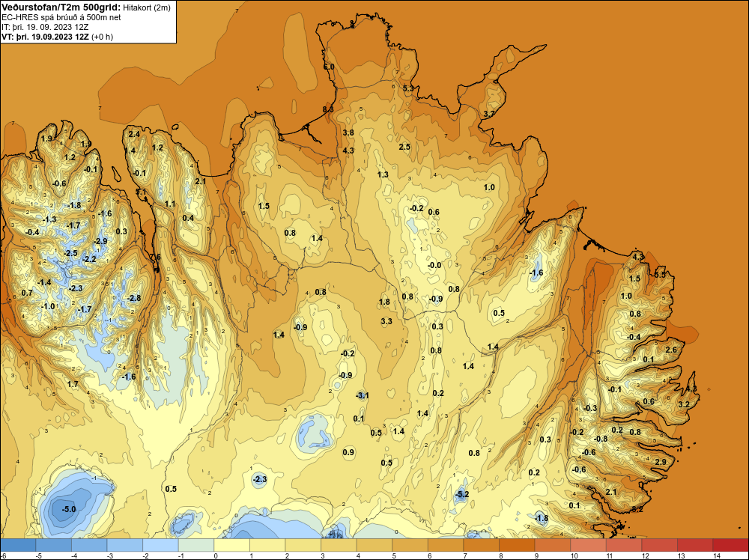Click the 5.5 temperature value on east coast
Image resolution: width=749 pixels, height=560 pixels.
pyautogui.click(x=660, y=275)
